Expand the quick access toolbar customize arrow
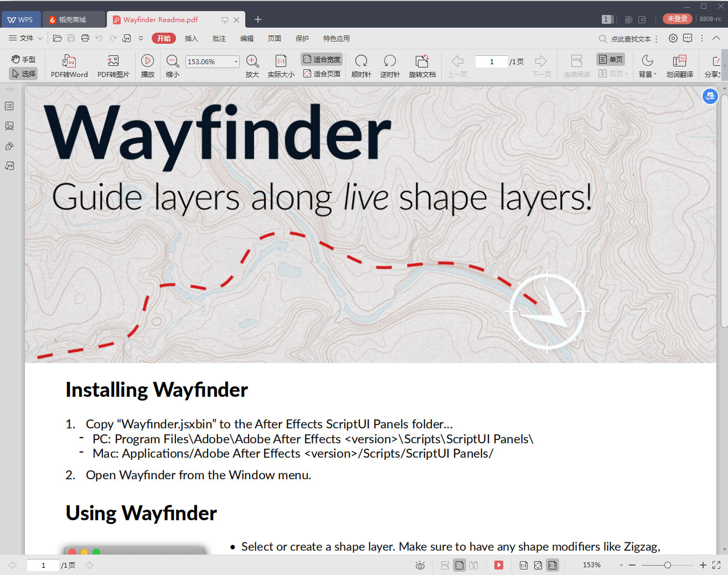 tap(141, 38)
